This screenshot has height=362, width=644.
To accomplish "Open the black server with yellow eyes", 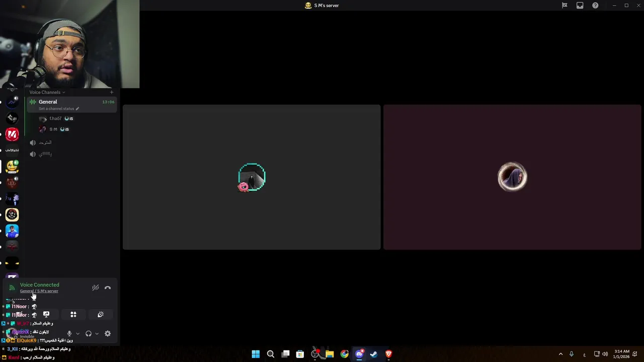I will pyautogui.click(x=12, y=263).
